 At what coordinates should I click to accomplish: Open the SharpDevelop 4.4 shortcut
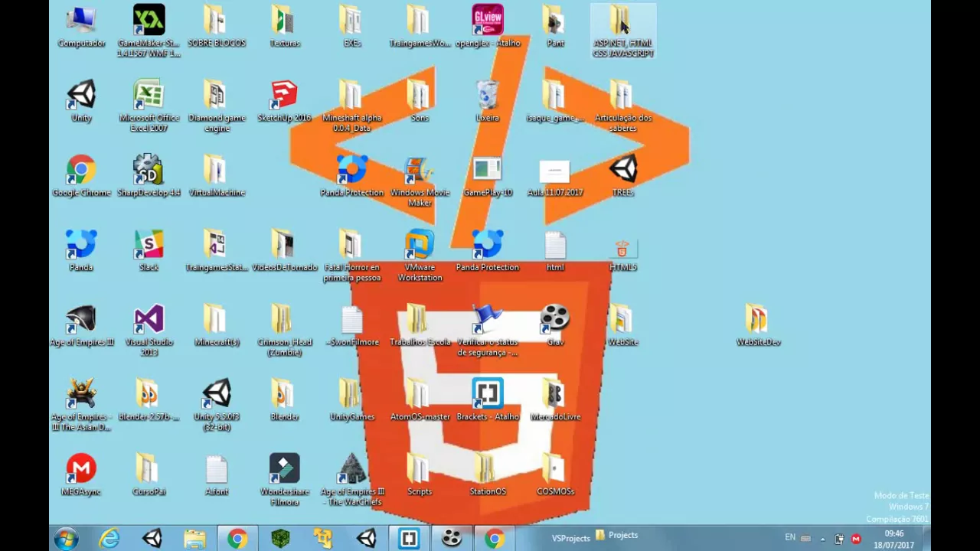point(149,176)
